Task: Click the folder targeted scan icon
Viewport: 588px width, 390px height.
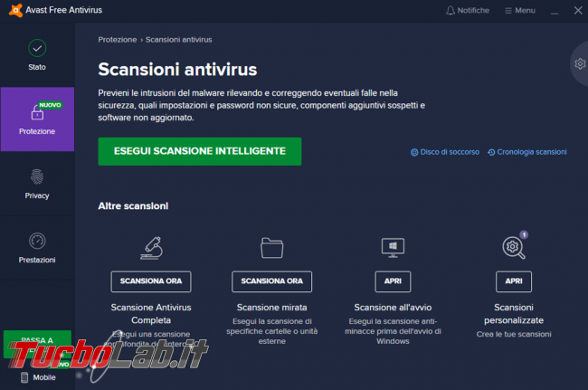Action: pyautogui.click(x=272, y=248)
